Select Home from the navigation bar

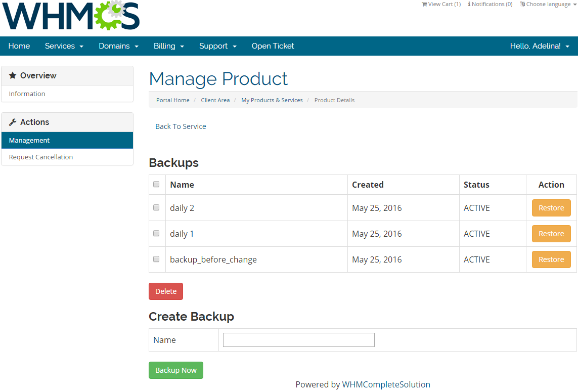tap(19, 46)
